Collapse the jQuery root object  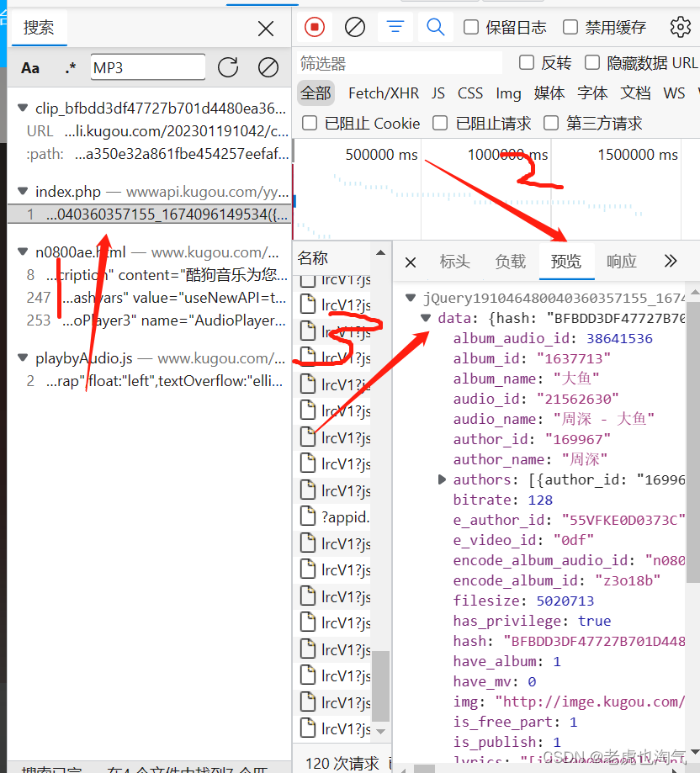[410, 297]
